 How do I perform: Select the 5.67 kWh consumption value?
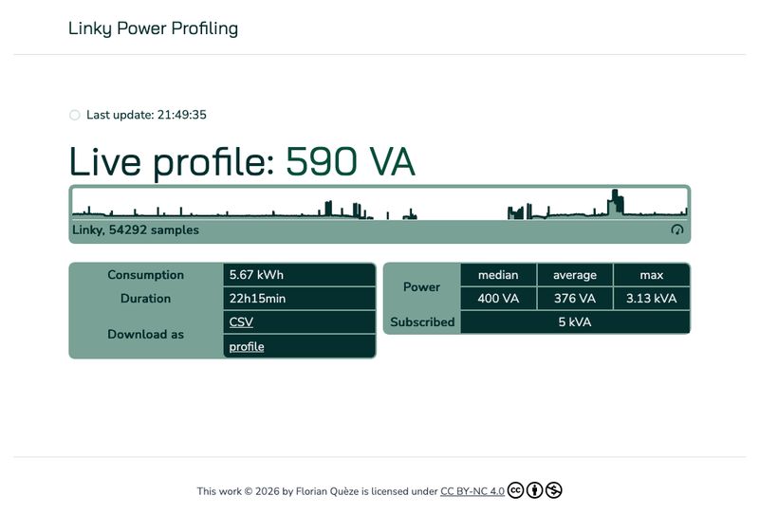(x=256, y=275)
